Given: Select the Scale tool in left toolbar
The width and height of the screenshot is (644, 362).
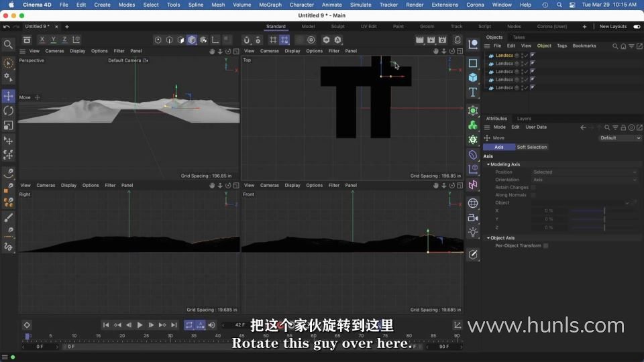Looking at the screenshot, I should tap(8, 125).
